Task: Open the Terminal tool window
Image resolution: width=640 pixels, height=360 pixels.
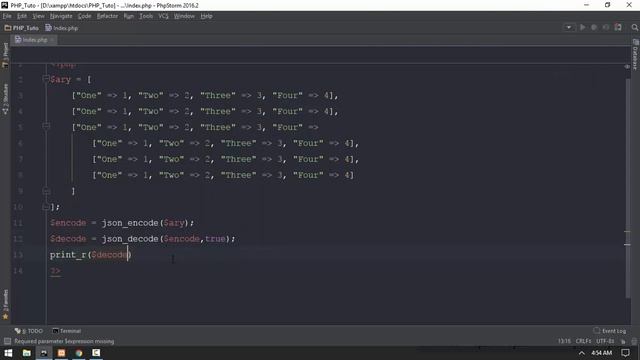Action: 67,331
